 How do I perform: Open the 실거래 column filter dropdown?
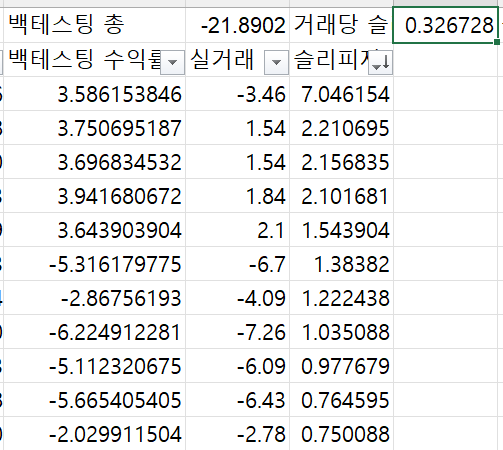[276, 62]
